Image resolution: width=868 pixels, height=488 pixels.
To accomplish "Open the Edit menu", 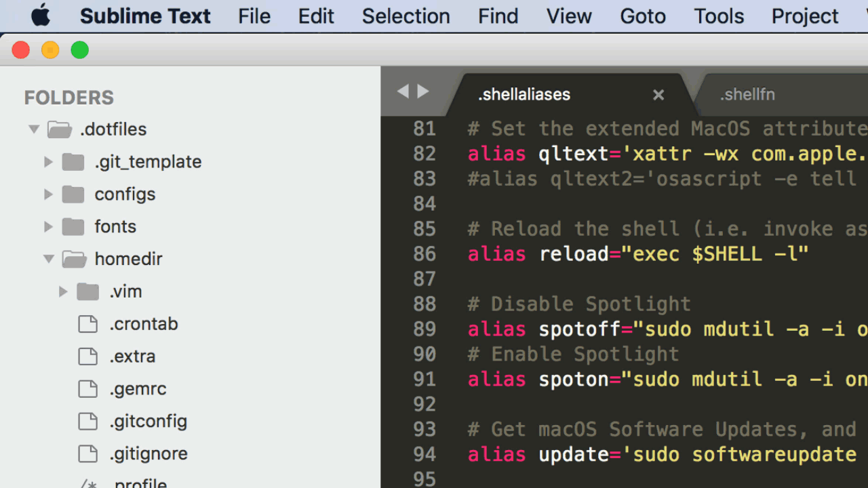I will [x=316, y=16].
